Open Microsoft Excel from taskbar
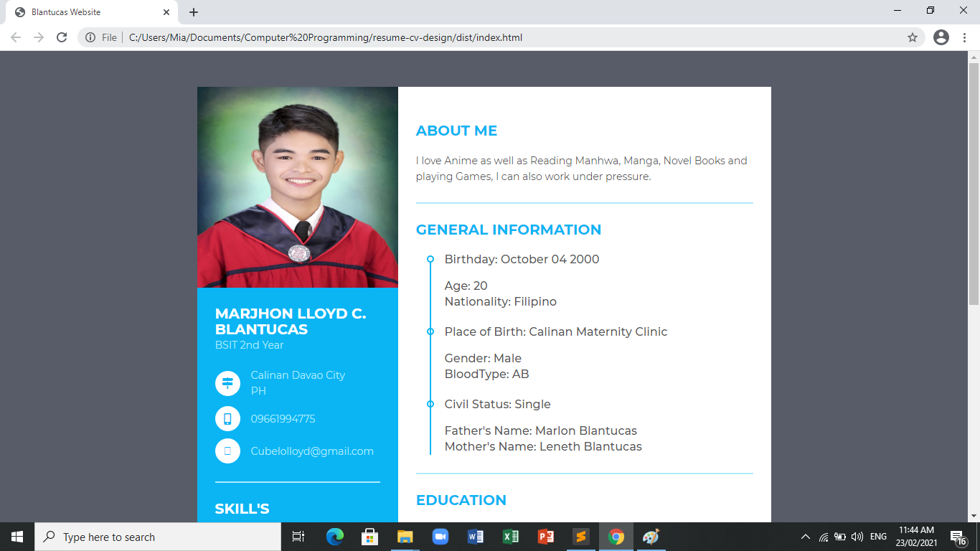This screenshot has height=551, width=980. [x=511, y=537]
